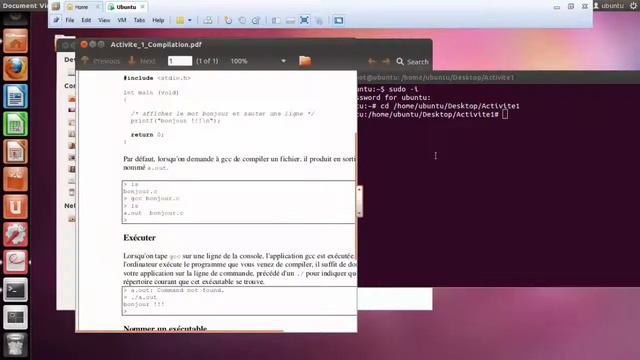The width and height of the screenshot is (640, 360).
Task: Open Home Folder from the Ubuntu launcher
Action: tap(16, 41)
